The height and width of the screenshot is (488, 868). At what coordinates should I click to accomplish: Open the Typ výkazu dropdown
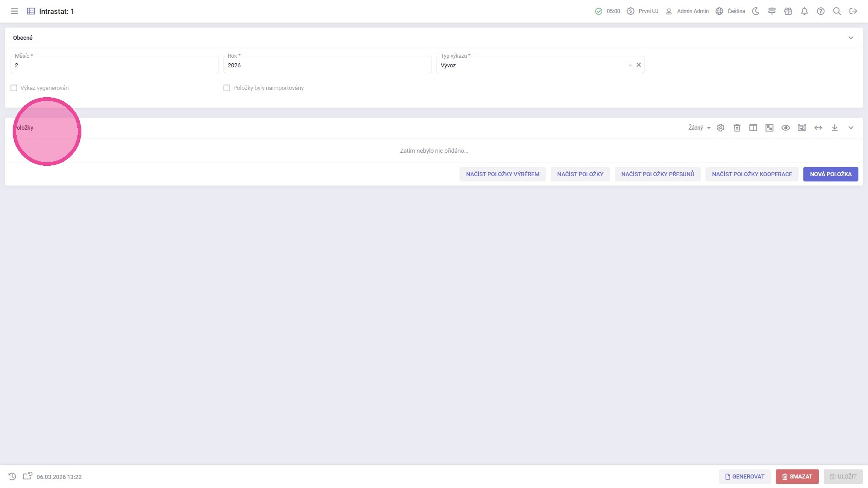coord(630,66)
